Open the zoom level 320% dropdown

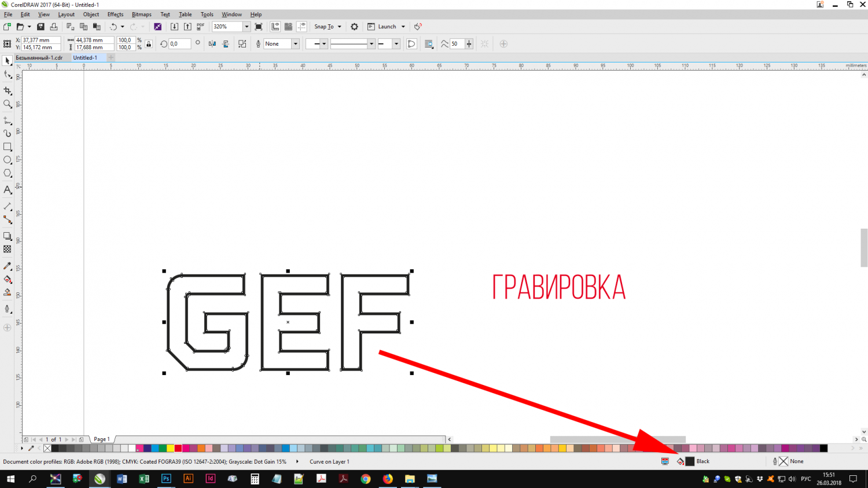247,27
